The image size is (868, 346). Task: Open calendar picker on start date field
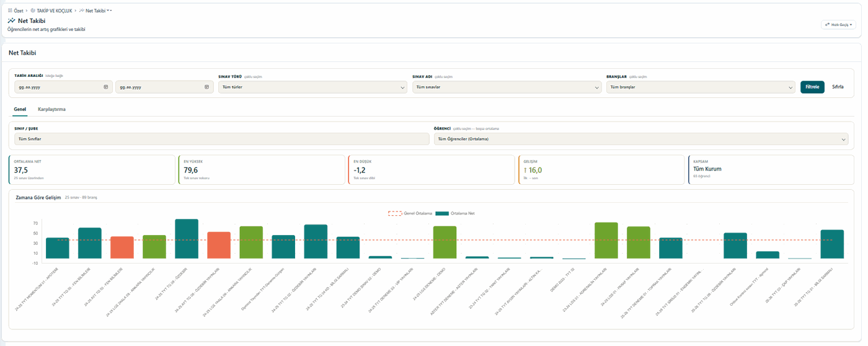coord(106,87)
